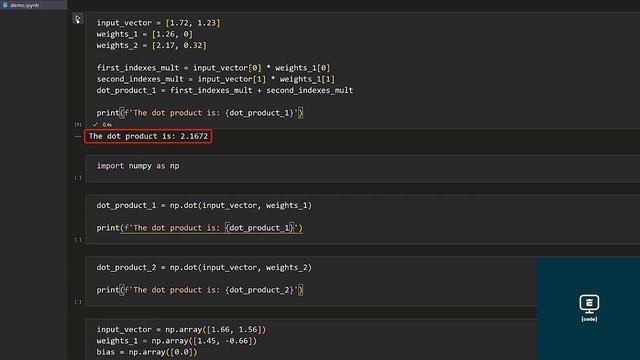Click the print statement in the first cell
The image size is (640, 360).
click(x=200, y=113)
